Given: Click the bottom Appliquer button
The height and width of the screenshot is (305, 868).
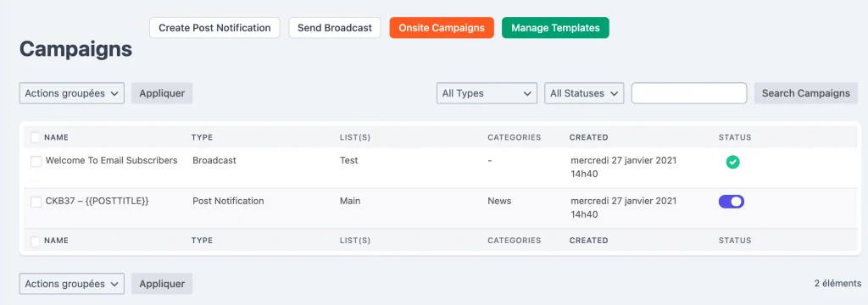Looking at the screenshot, I should coord(162,284).
